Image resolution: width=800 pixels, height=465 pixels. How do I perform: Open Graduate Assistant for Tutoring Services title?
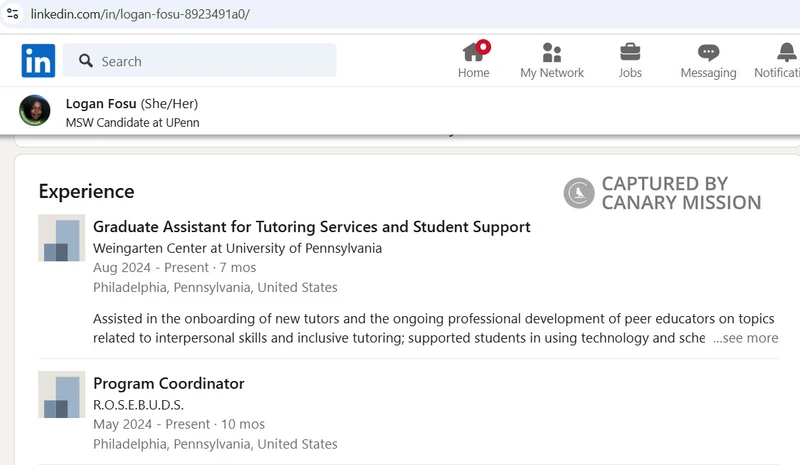coord(312,227)
